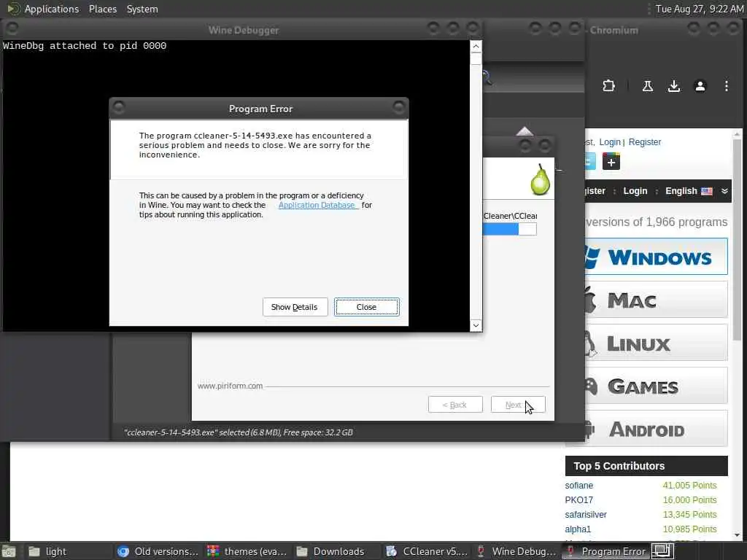Screen dimensions: 747x560
Task: Switch to Program Error taskbar item
Action: 605,551
